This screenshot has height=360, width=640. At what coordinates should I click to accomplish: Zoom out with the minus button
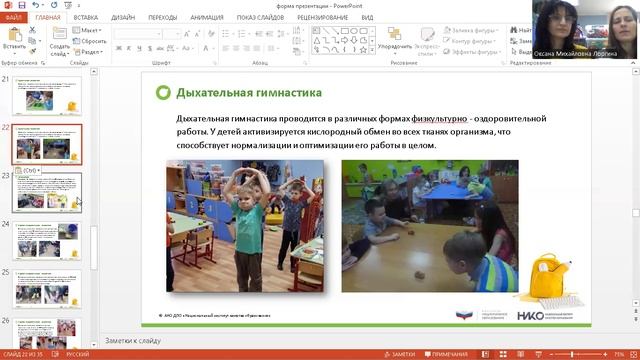coord(551,354)
